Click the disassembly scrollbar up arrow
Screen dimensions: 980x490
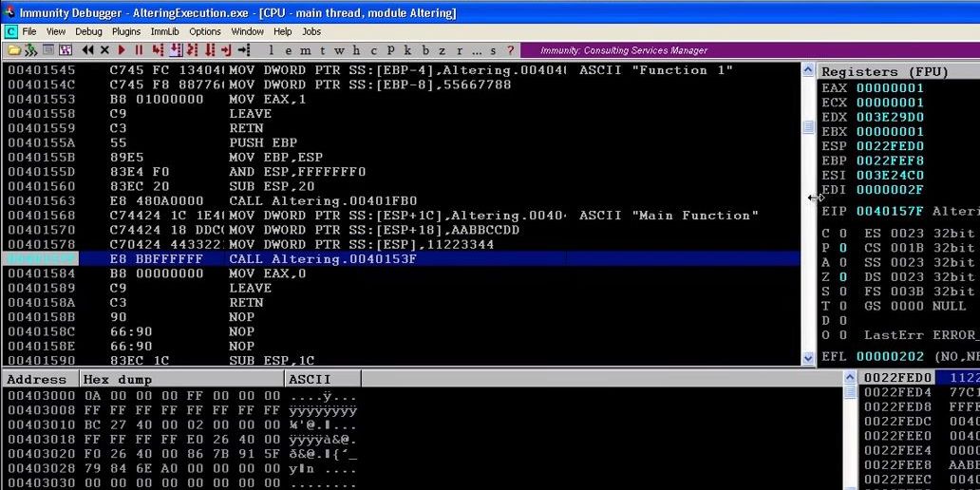tap(808, 70)
